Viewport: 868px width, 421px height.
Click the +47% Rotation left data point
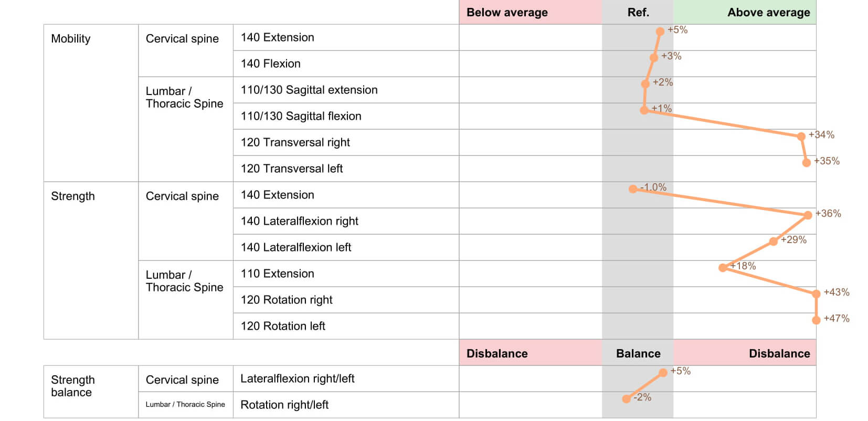pos(816,320)
